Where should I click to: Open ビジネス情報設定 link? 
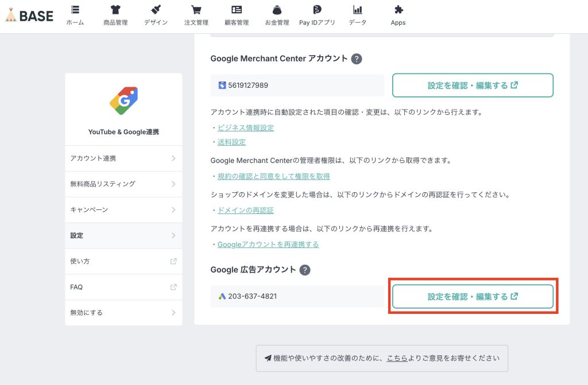click(x=246, y=128)
